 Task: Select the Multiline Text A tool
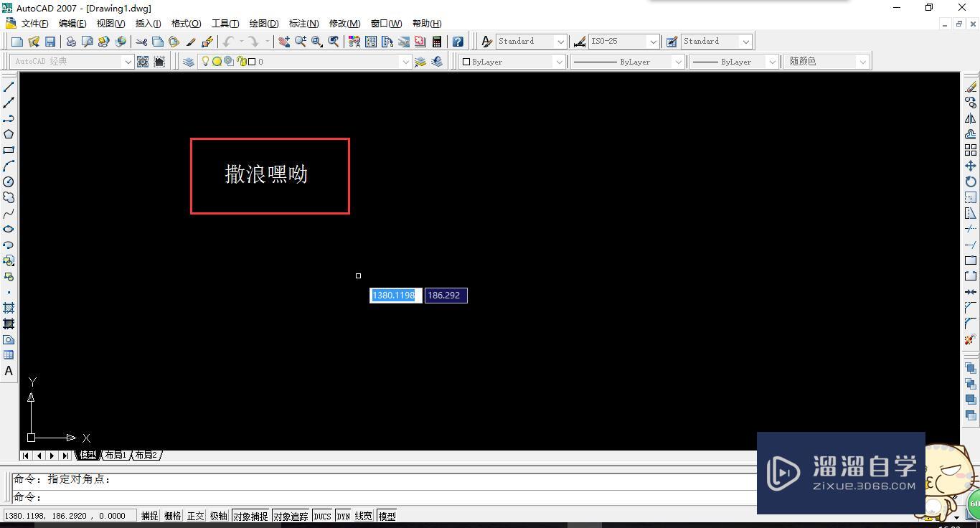coord(9,371)
